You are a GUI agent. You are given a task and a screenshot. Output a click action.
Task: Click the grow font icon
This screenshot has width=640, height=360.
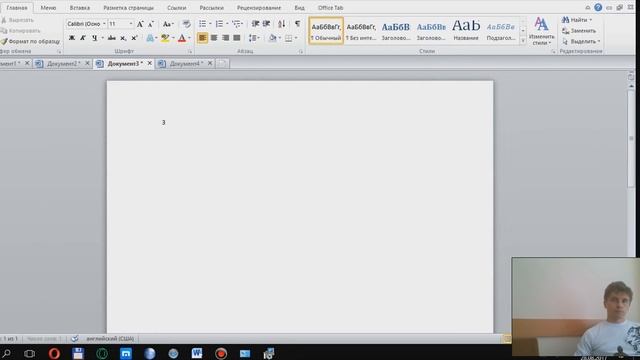click(x=140, y=24)
